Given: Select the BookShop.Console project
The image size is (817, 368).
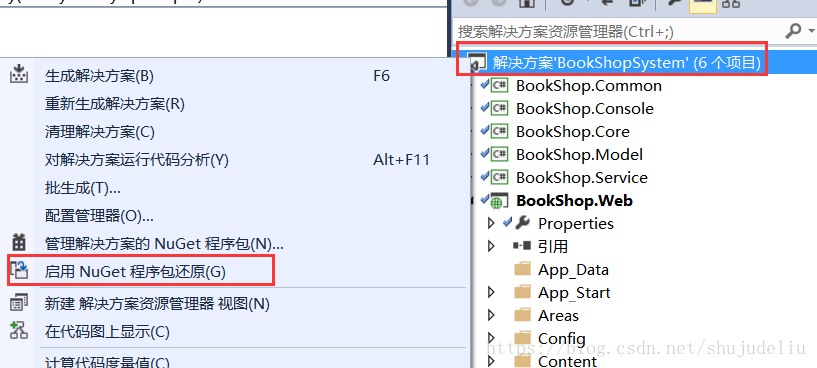Looking at the screenshot, I should tap(585, 108).
